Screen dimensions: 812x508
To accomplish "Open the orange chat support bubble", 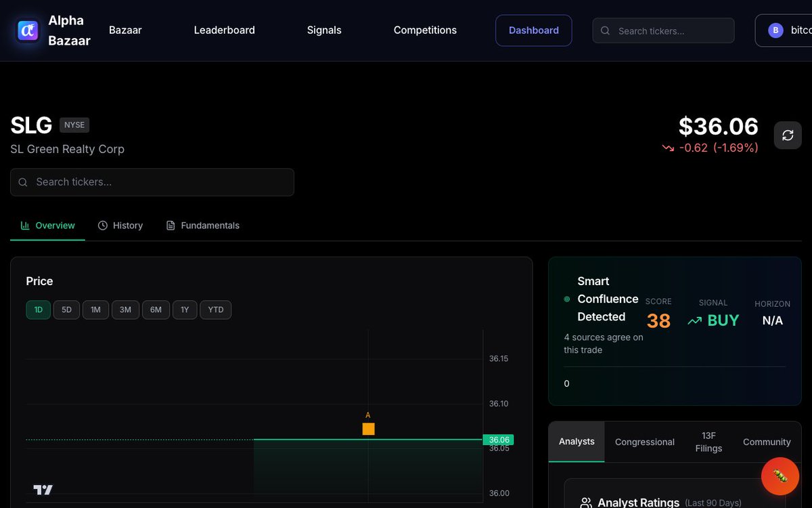I will tap(780, 476).
